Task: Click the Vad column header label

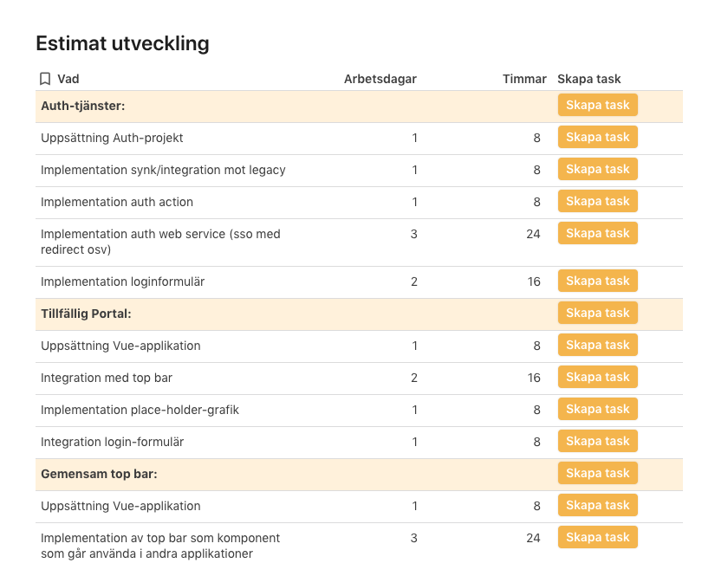Action: [68, 79]
